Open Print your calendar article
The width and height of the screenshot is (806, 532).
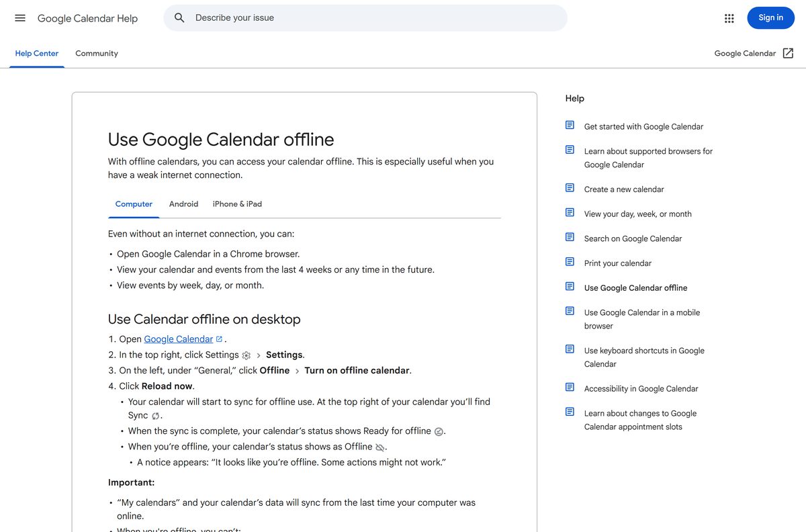coord(618,263)
